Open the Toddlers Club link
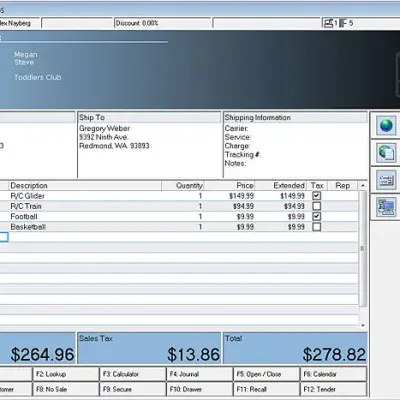400x400 pixels. pos(38,77)
